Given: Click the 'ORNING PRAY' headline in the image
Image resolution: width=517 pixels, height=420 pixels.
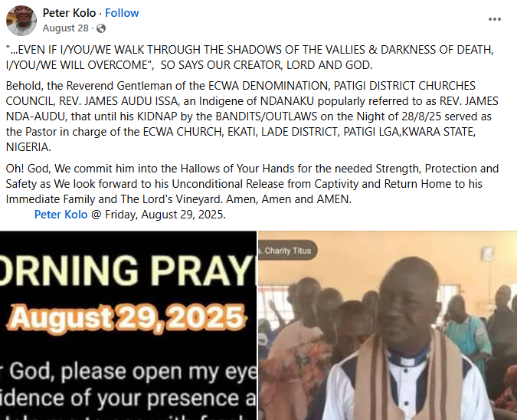Looking at the screenshot, I should pos(128,271).
